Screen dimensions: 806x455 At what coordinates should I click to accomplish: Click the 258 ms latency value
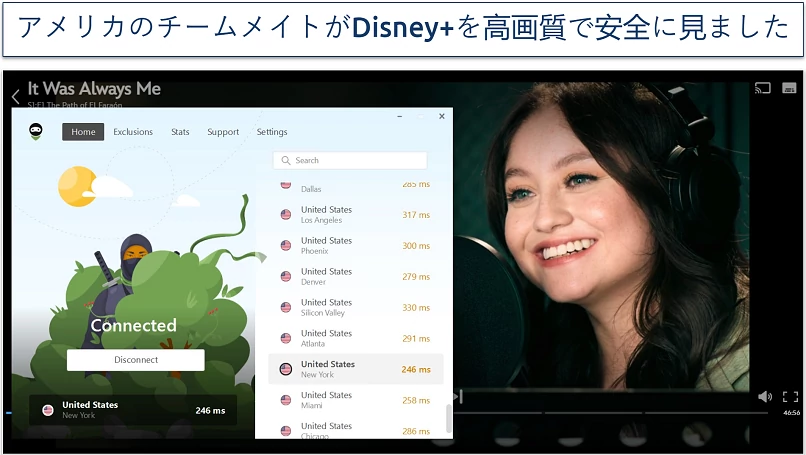(416, 400)
